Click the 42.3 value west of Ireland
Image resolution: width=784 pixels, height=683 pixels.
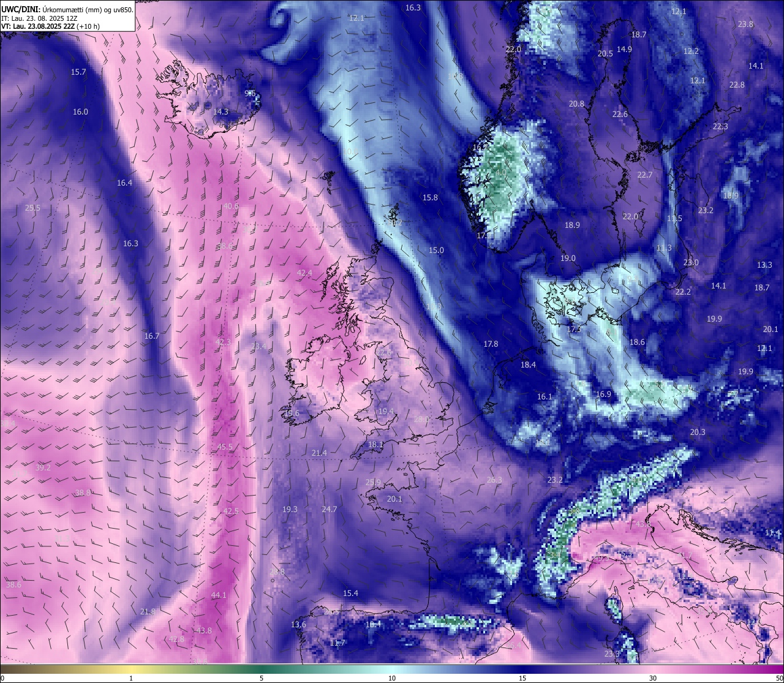[223, 342]
